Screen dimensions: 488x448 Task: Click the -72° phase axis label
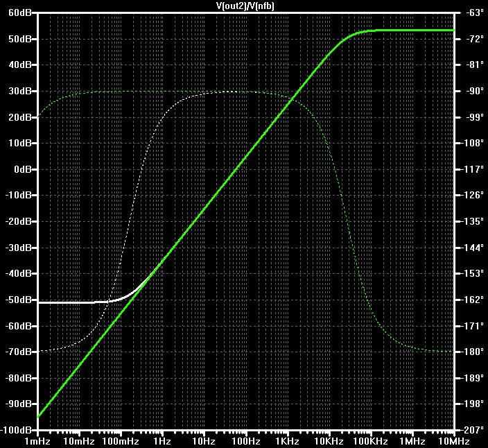(475, 39)
